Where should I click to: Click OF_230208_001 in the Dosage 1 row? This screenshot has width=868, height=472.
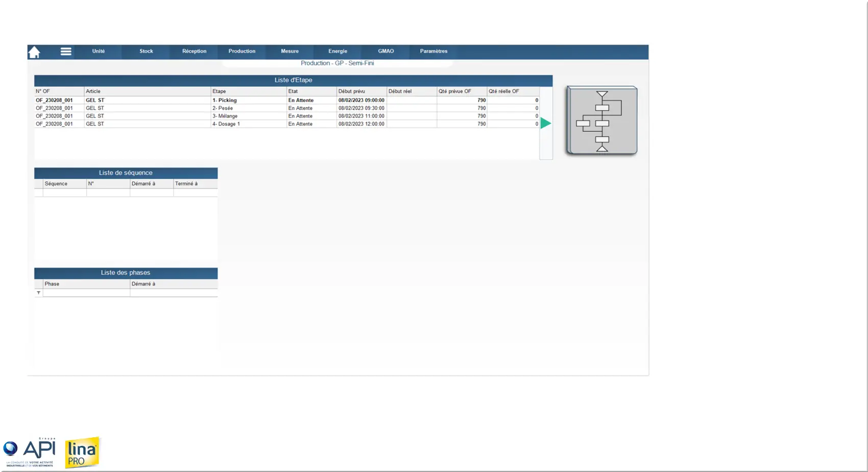coord(54,124)
